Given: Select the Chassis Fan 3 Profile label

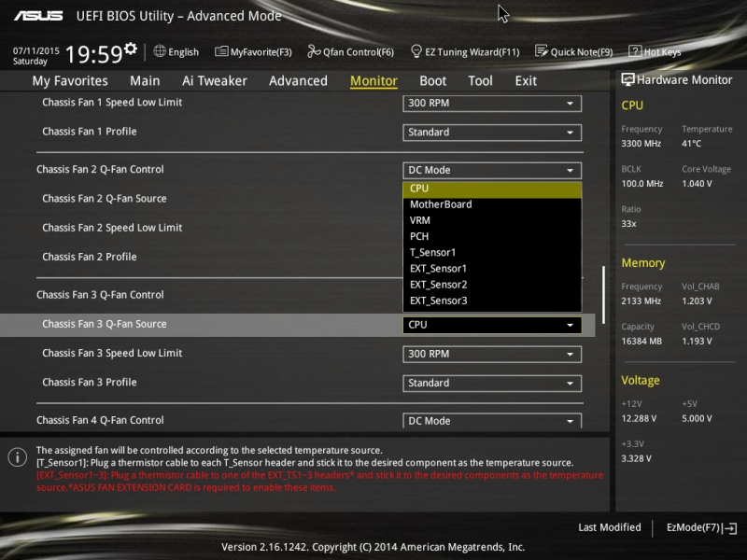Looking at the screenshot, I should (x=89, y=382).
